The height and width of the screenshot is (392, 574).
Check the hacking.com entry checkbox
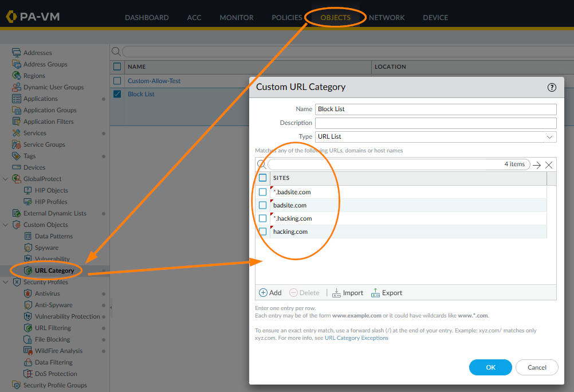click(x=262, y=232)
